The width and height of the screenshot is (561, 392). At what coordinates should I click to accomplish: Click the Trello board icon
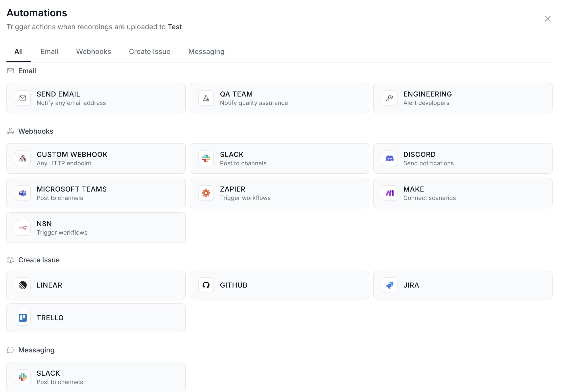click(23, 318)
